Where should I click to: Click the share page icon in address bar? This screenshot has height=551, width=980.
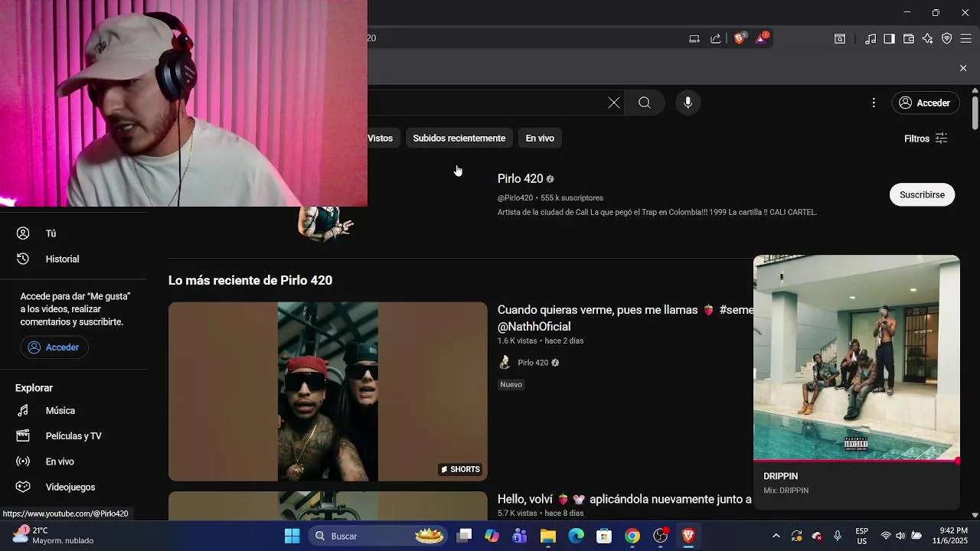click(x=716, y=38)
